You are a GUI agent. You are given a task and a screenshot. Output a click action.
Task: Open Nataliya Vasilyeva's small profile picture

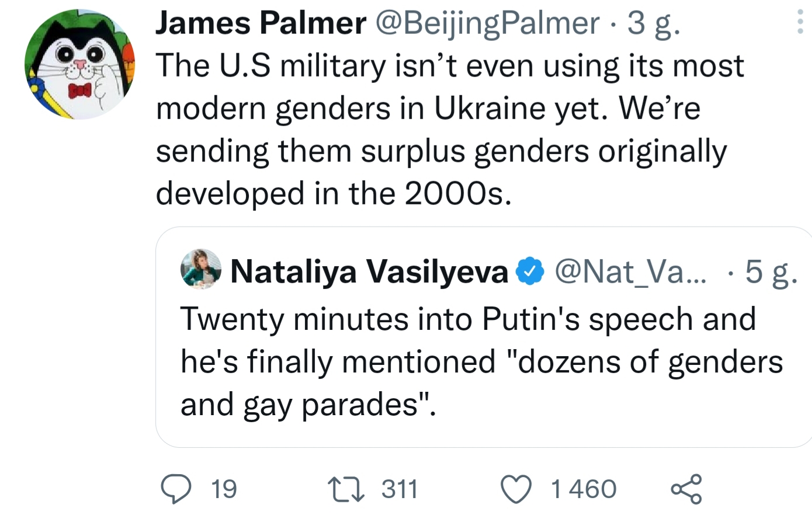[x=202, y=269]
